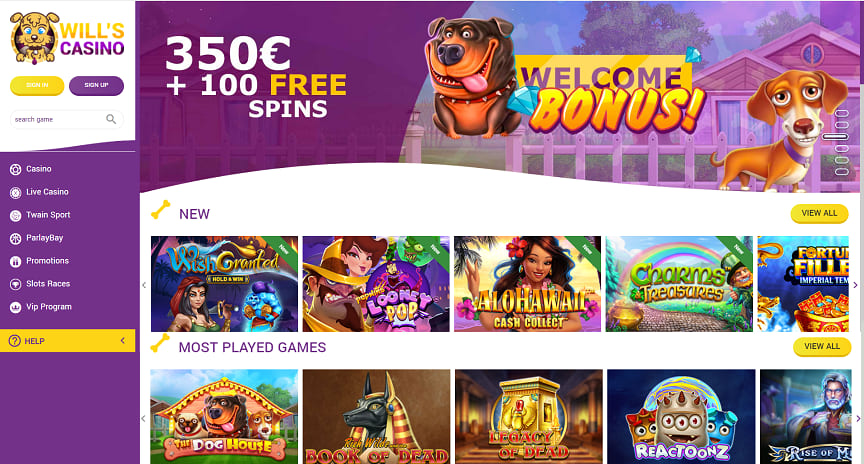Open Promotions using the gift icon
The height and width of the screenshot is (464, 864).
tap(15, 262)
